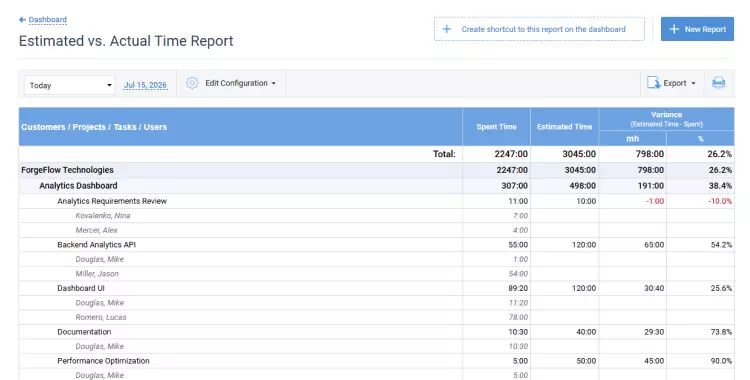This screenshot has width=750, height=380.
Task: Click the Total: label
Action: click(x=444, y=154)
